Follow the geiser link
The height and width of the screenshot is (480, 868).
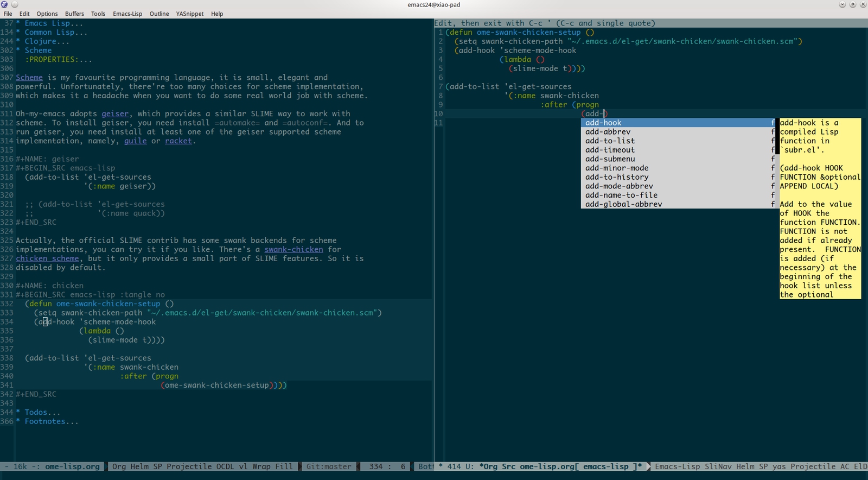pyautogui.click(x=115, y=114)
